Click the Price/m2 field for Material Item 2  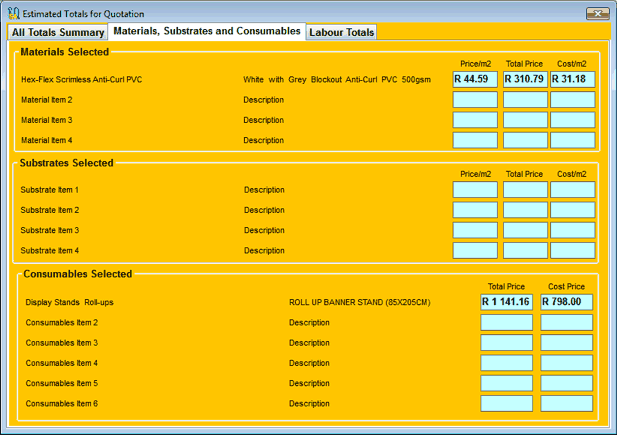click(x=475, y=100)
